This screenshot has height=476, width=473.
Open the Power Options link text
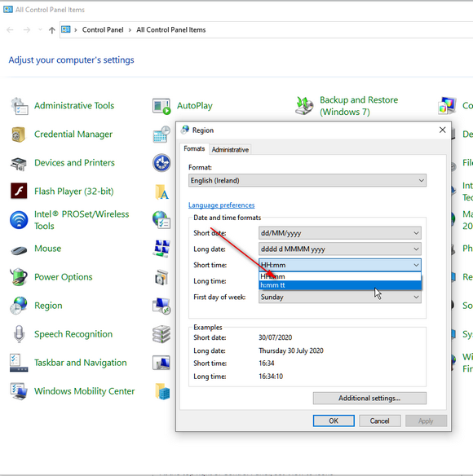point(63,277)
